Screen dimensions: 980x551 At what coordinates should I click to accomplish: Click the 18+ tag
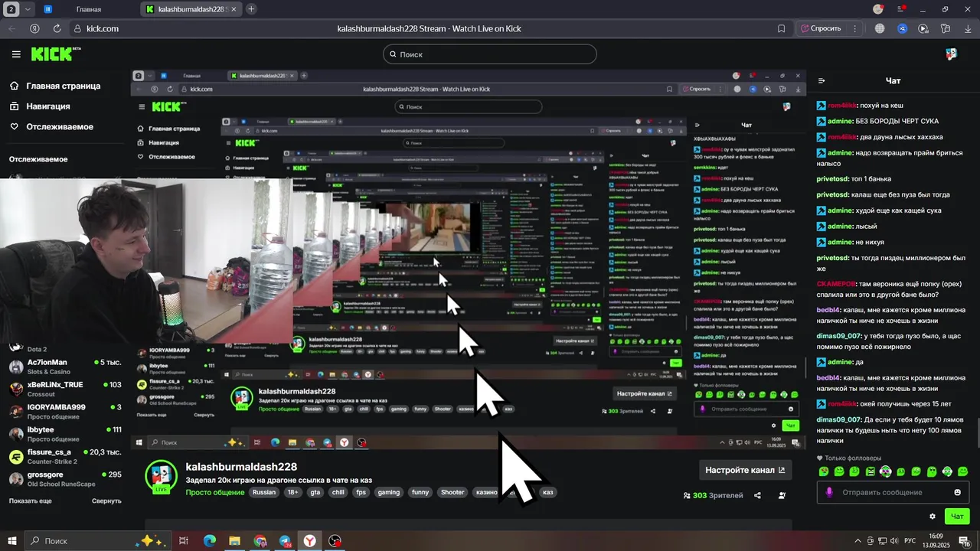(292, 492)
